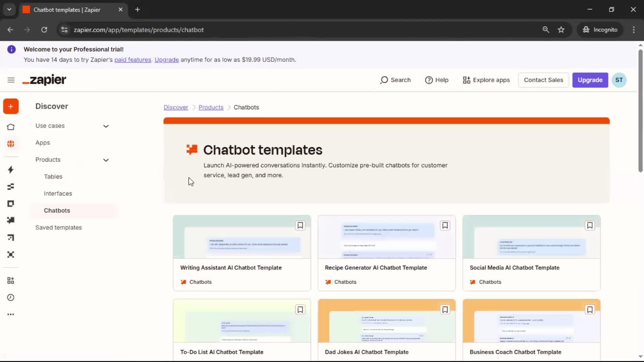Viewport: 644px width, 362px height.
Task: Open the Tables icon in sidebar rail
Action: click(x=11, y=187)
